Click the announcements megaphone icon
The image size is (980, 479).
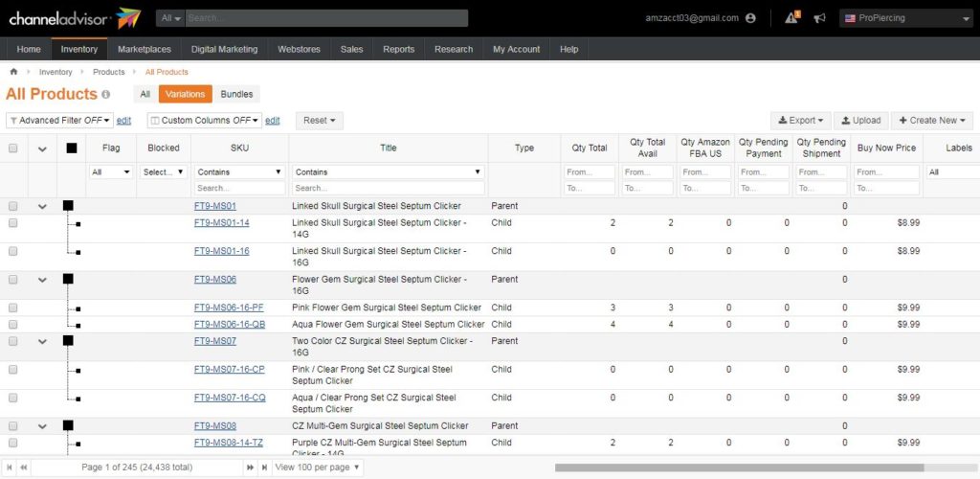point(819,17)
